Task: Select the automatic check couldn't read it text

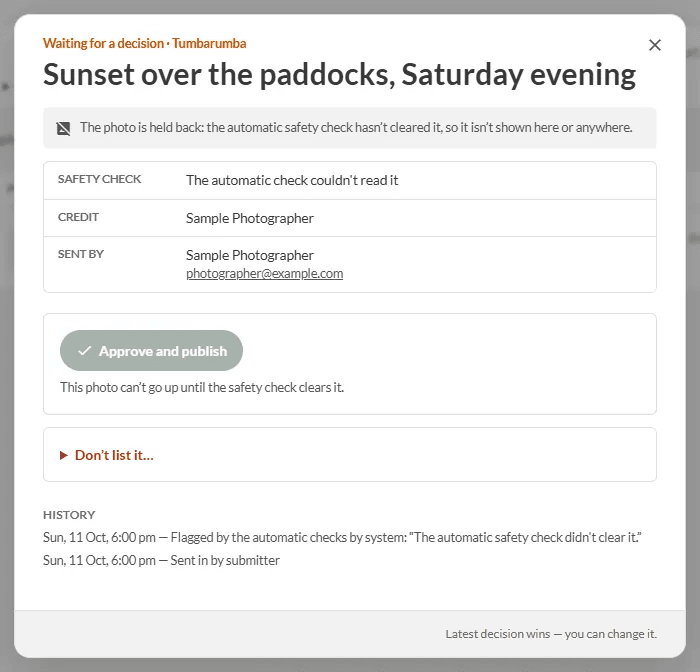Action: tap(292, 180)
